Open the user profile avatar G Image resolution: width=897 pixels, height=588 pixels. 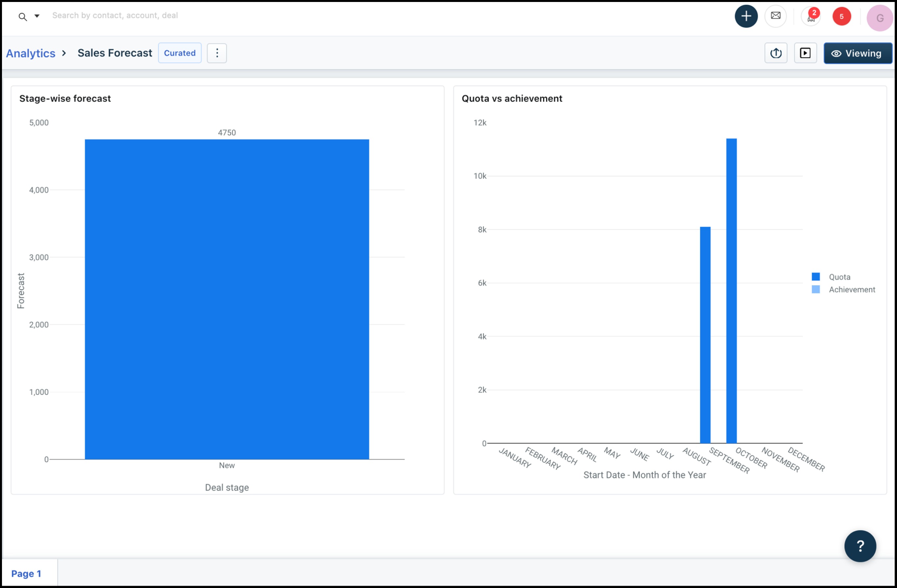[x=879, y=18]
